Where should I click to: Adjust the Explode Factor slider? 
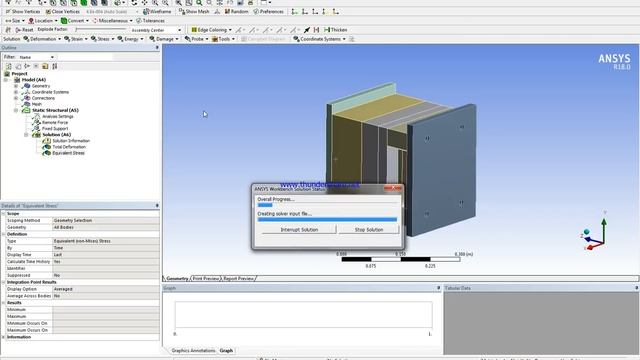pos(100,29)
